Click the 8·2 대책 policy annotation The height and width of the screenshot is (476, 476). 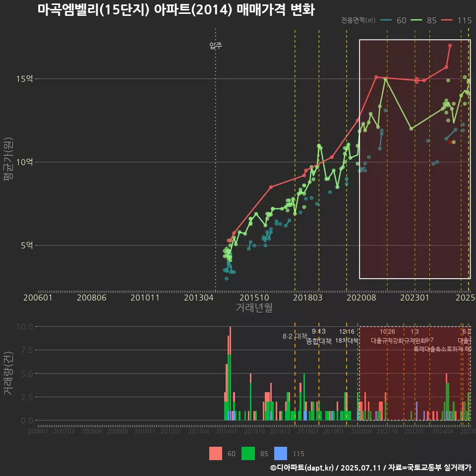point(295,336)
